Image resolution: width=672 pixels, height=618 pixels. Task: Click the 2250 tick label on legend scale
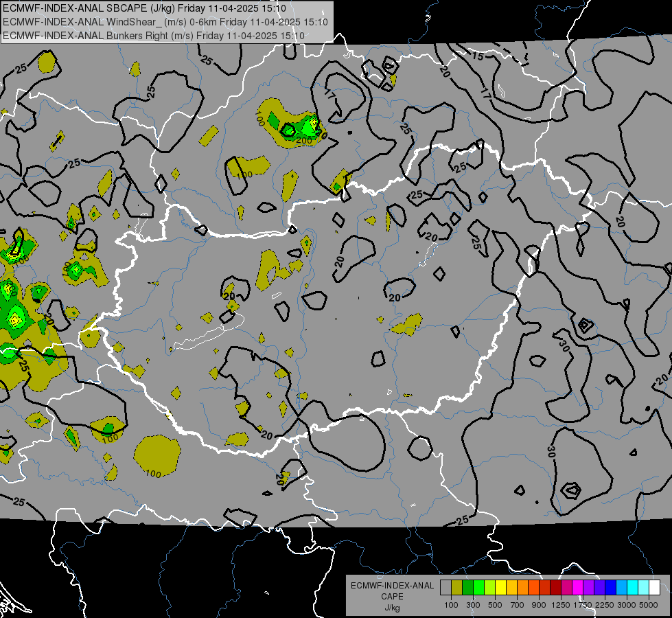[605, 605]
